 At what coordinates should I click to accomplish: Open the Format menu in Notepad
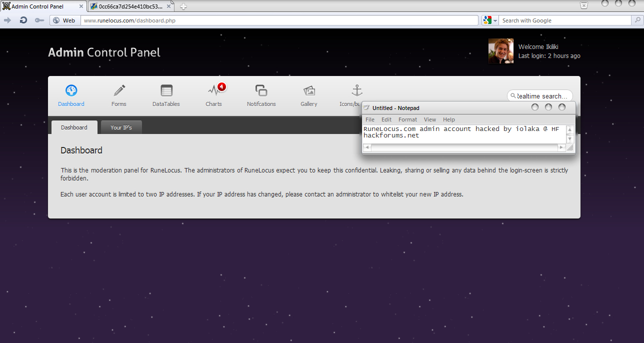[x=407, y=119]
